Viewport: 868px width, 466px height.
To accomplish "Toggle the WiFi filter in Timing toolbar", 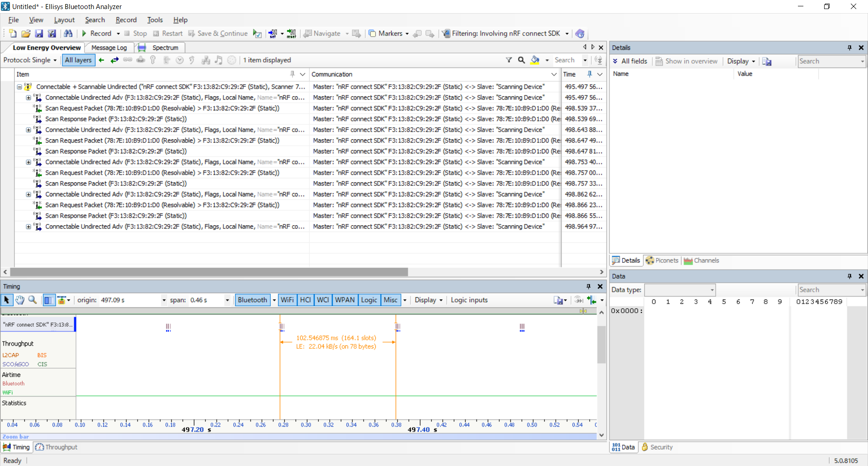I will pos(288,300).
